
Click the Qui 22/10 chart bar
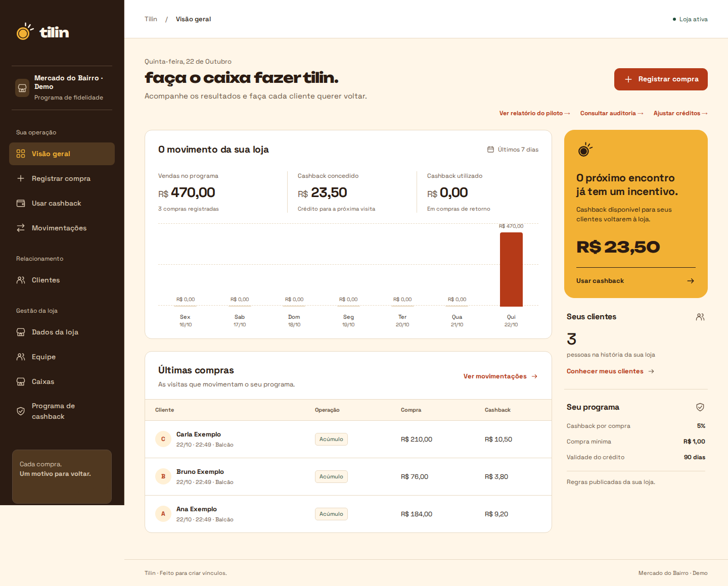coord(511,269)
